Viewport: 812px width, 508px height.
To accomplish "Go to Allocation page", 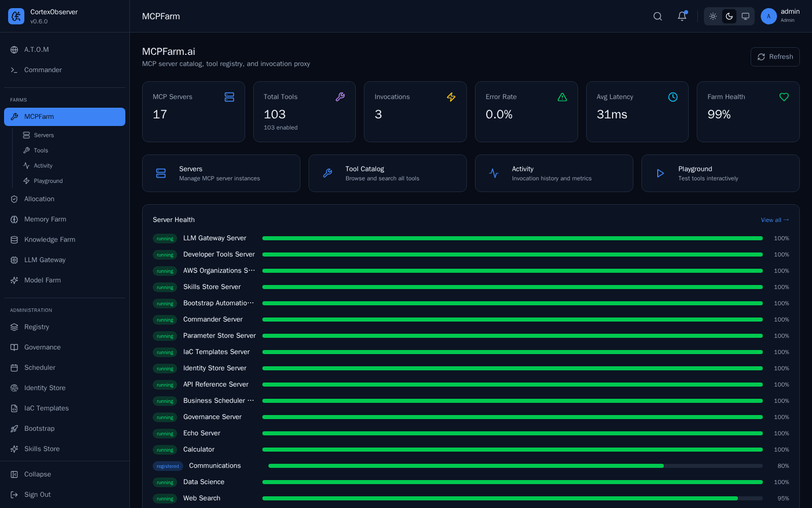I will click(64, 199).
